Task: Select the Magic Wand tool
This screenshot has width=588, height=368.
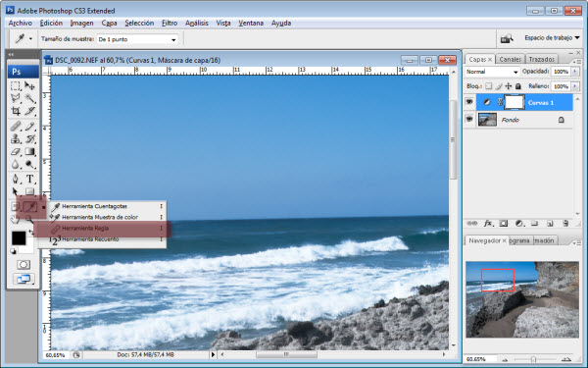Action: click(30, 98)
